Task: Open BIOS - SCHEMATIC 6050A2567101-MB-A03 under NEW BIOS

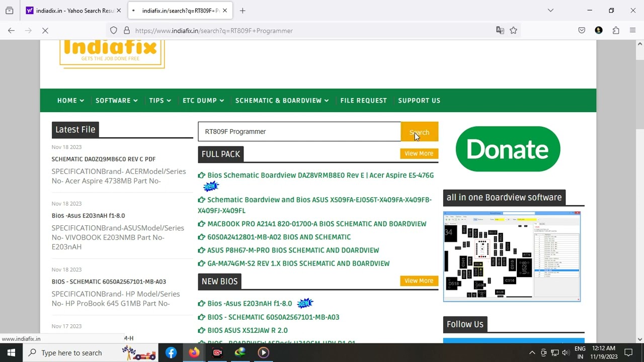Action: point(273,317)
